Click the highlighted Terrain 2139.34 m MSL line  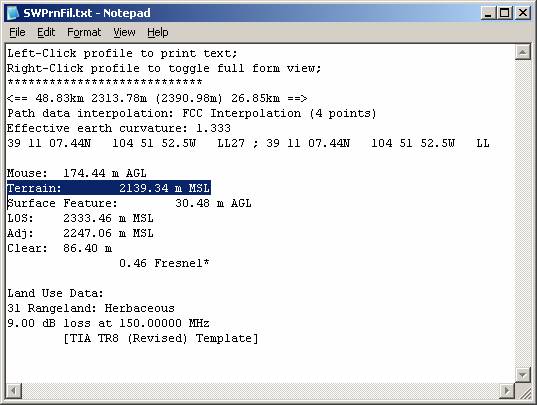[109, 188]
